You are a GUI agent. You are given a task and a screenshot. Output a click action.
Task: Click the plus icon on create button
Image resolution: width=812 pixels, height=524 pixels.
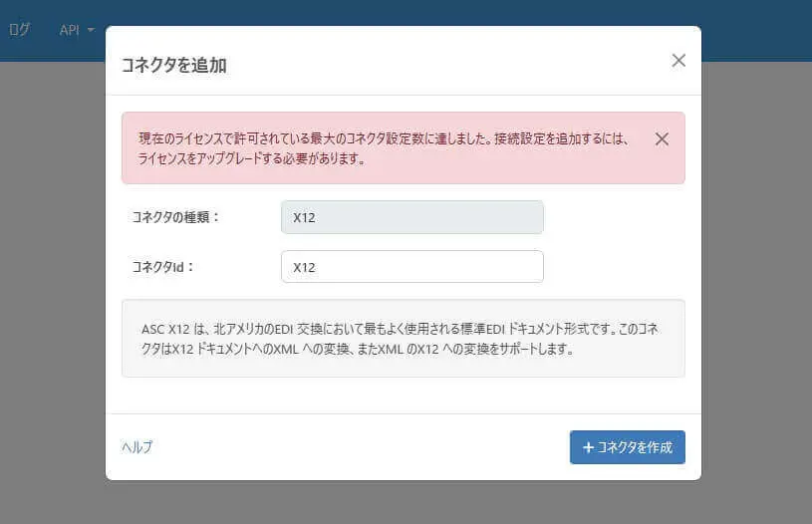tap(588, 448)
